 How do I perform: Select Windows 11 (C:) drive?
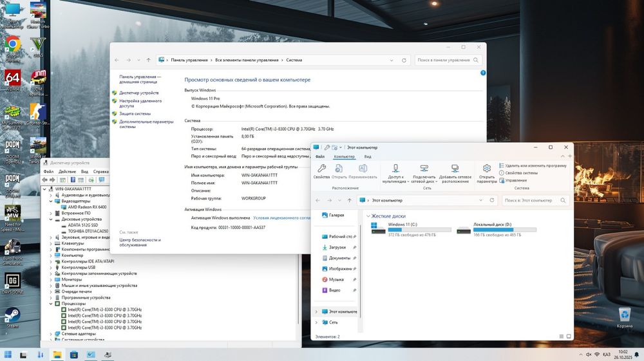point(402,225)
